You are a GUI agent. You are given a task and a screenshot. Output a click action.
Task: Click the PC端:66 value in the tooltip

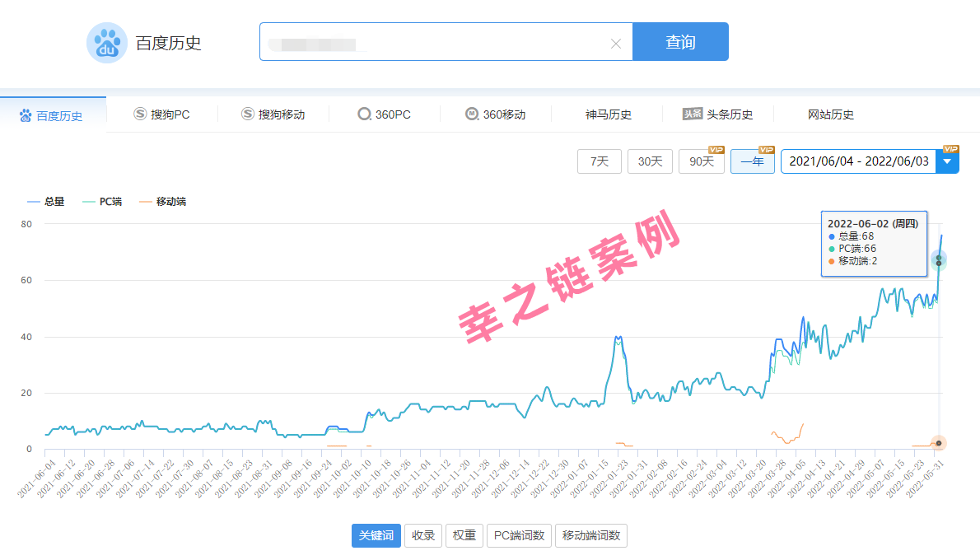(x=852, y=249)
